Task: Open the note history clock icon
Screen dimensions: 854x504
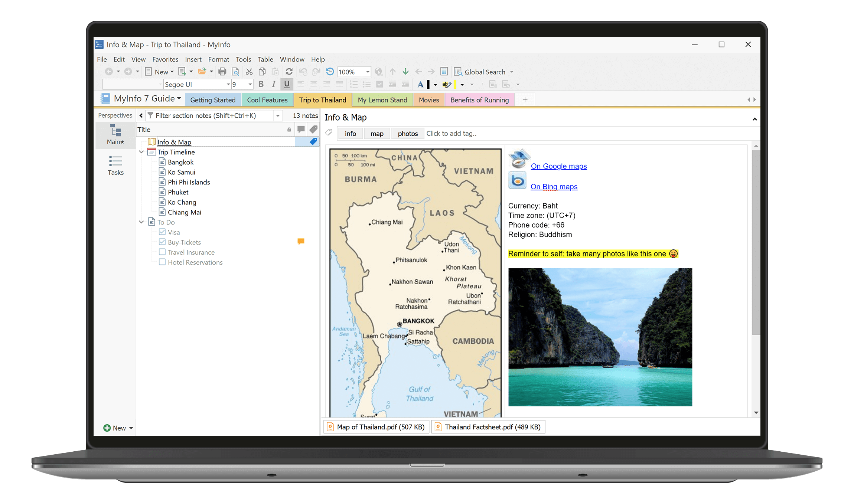Action: 330,72
